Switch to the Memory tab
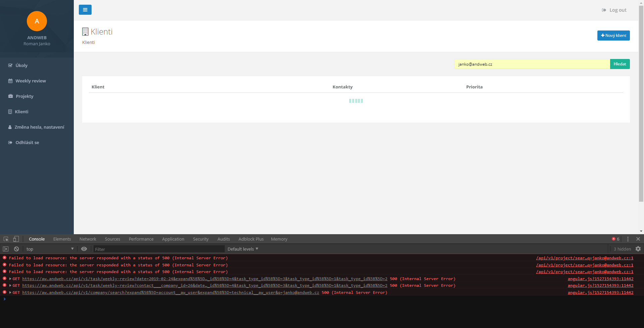Viewport: 644px width, 328px height. (279, 239)
